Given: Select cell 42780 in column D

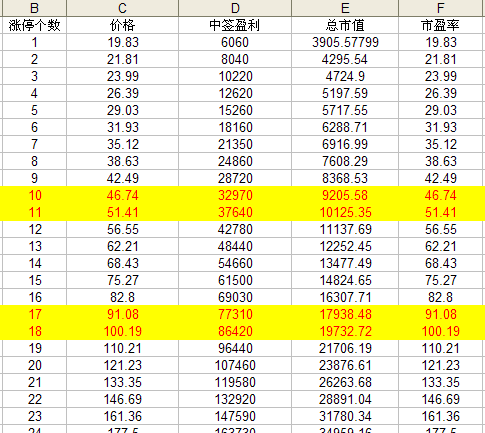Looking at the screenshot, I should click(235, 229).
